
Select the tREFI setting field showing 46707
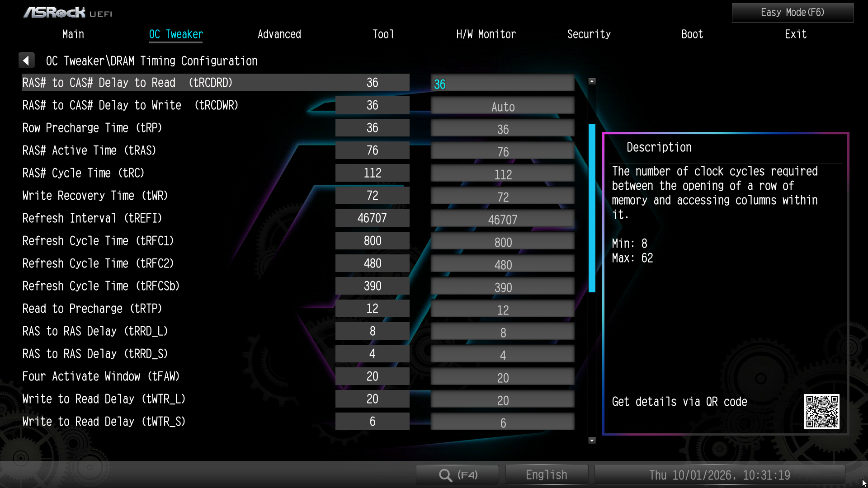(x=502, y=219)
